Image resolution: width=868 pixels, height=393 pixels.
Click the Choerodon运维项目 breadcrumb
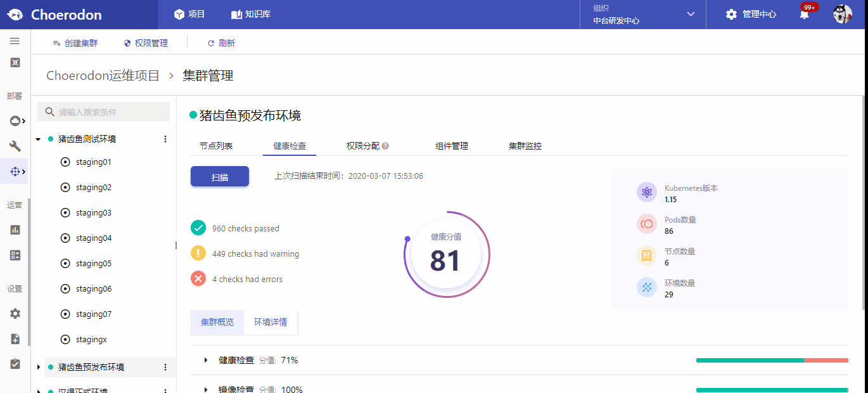click(x=103, y=75)
